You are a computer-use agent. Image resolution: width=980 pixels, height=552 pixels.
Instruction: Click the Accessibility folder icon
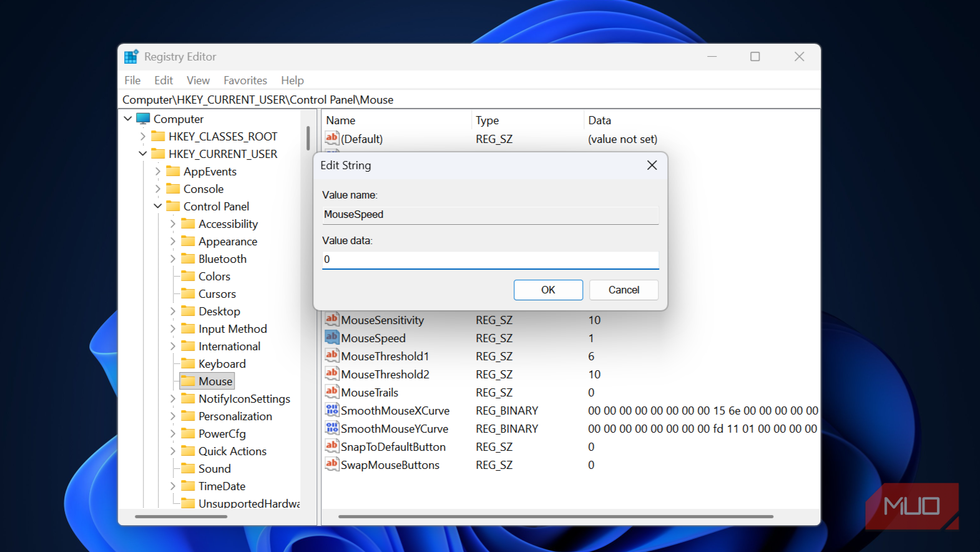click(189, 224)
